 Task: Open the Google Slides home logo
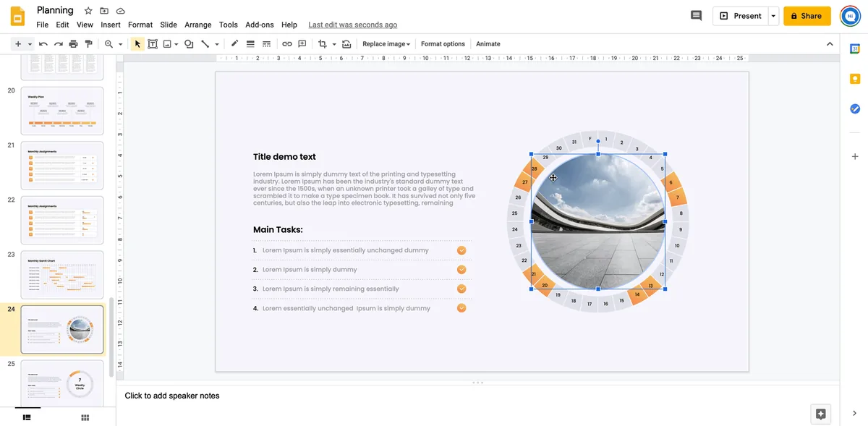tap(18, 16)
